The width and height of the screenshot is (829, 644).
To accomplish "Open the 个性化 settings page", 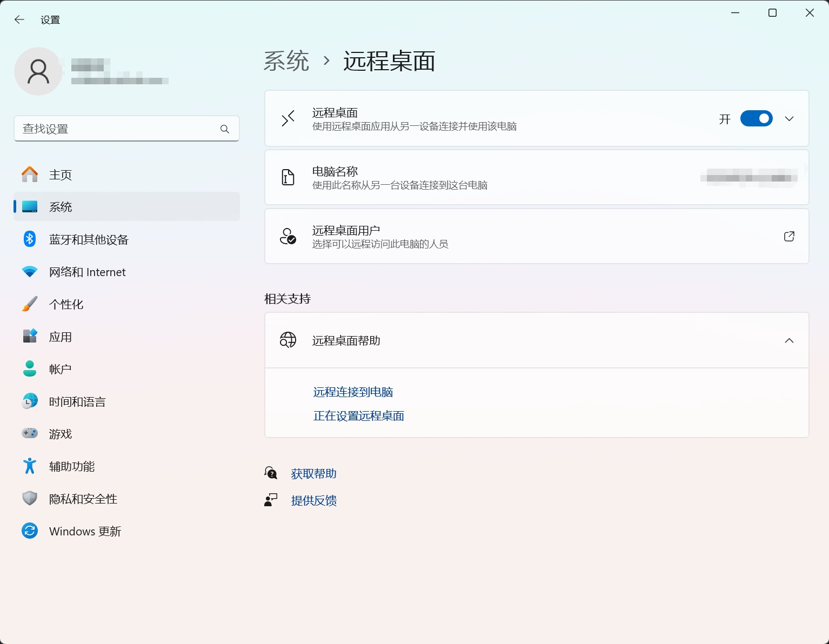I will [66, 305].
